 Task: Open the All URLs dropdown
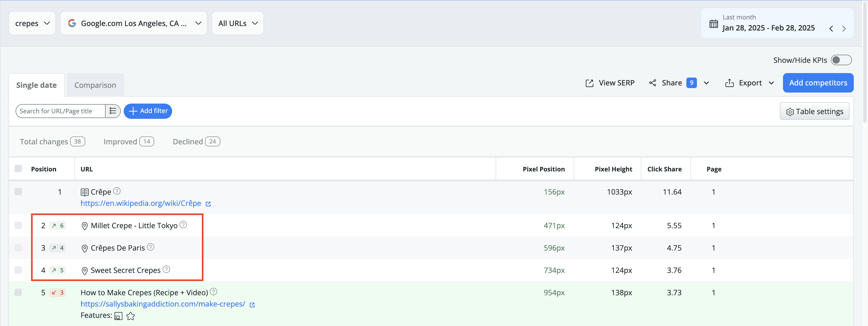coord(238,23)
